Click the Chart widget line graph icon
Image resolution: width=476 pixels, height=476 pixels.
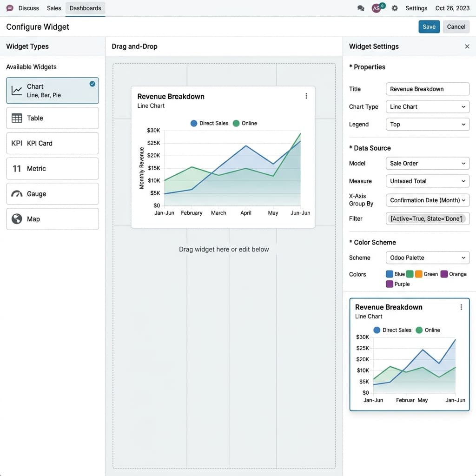pos(17,91)
